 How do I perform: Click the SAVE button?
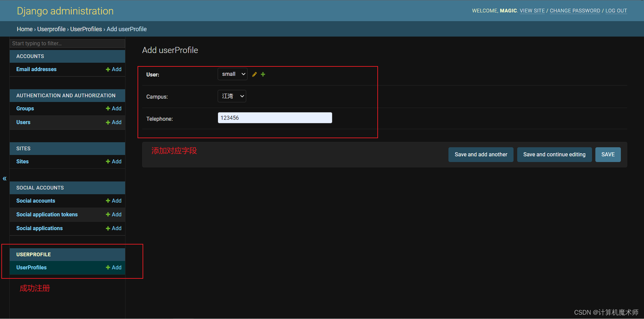[x=608, y=155]
